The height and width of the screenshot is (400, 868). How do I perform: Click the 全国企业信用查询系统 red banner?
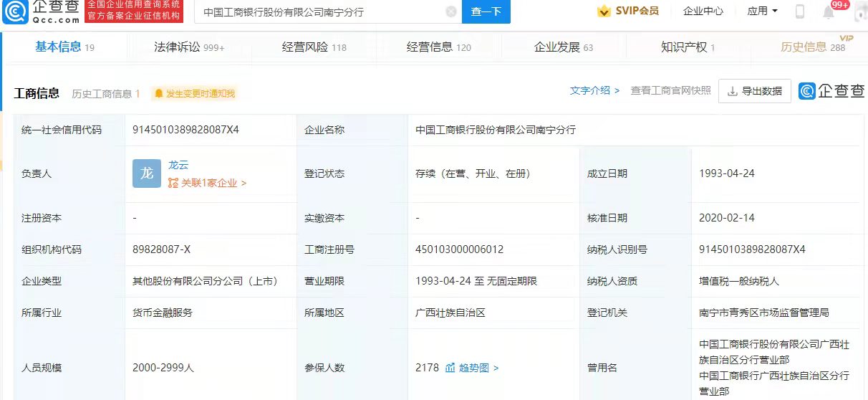tap(134, 11)
